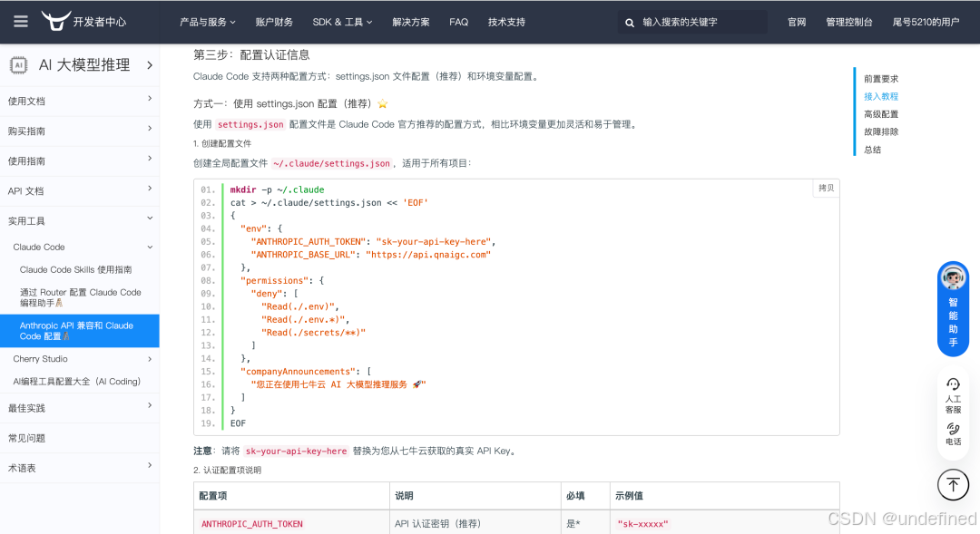Click the "companyAnnouncements" code line
980x534 pixels.
pyautogui.click(x=306, y=371)
